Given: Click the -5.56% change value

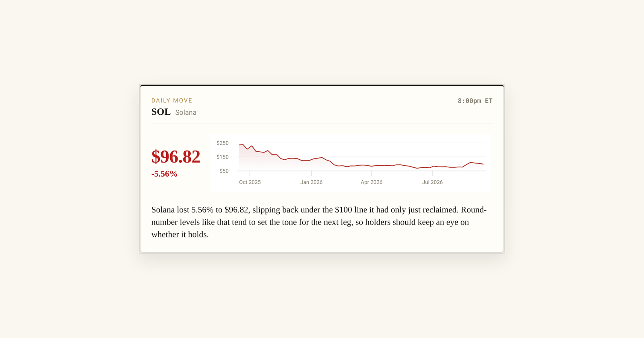Looking at the screenshot, I should [164, 174].
